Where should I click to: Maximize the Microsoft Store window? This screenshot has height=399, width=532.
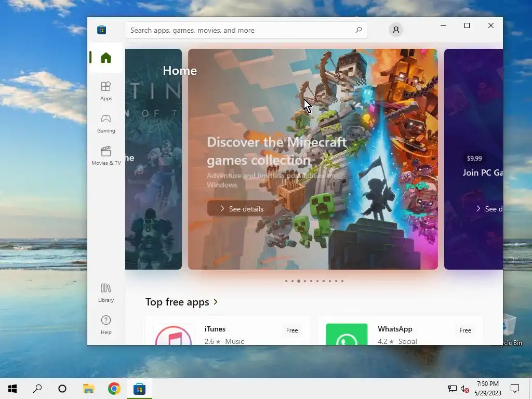coord(467,26)
